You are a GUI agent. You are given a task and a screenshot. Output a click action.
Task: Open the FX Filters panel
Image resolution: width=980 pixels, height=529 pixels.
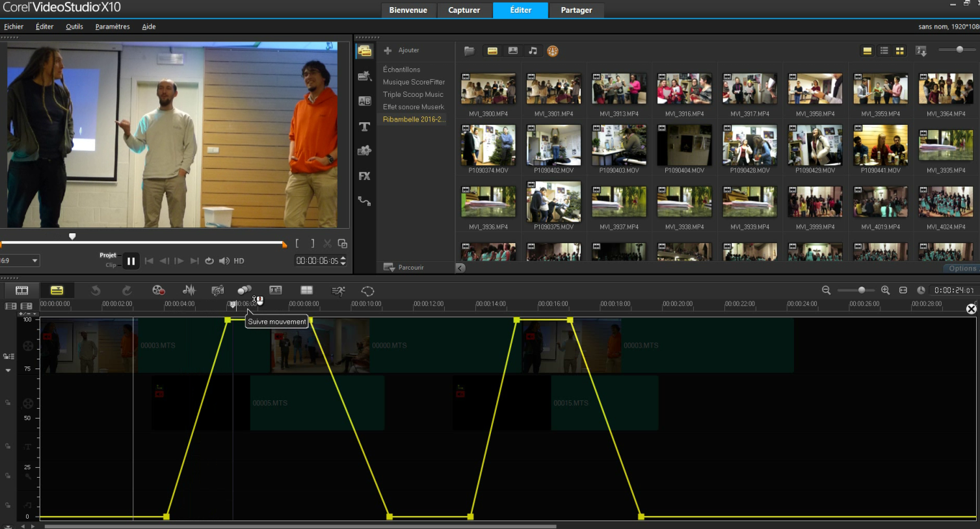364,176
